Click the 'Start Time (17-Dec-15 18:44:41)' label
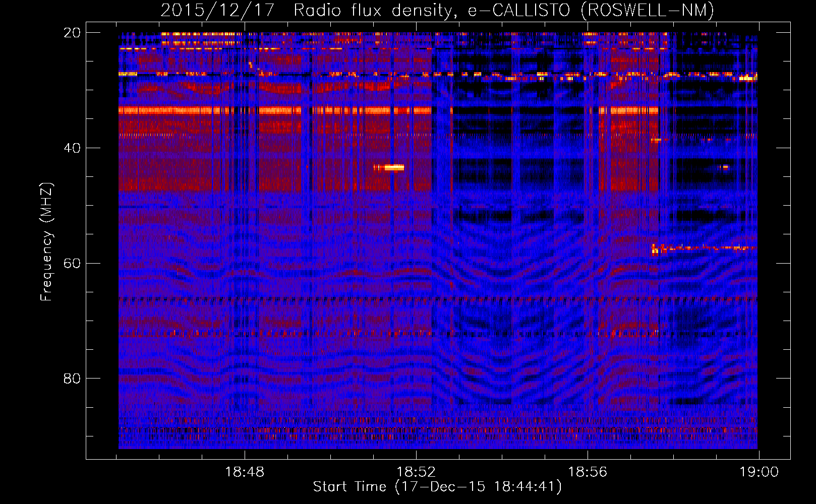816x504 pixels. pyautogui.click(x=437, y=487)
